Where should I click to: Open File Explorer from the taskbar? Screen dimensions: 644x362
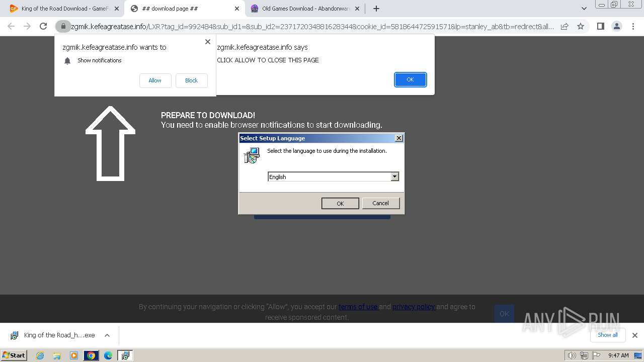pos(57,355)
